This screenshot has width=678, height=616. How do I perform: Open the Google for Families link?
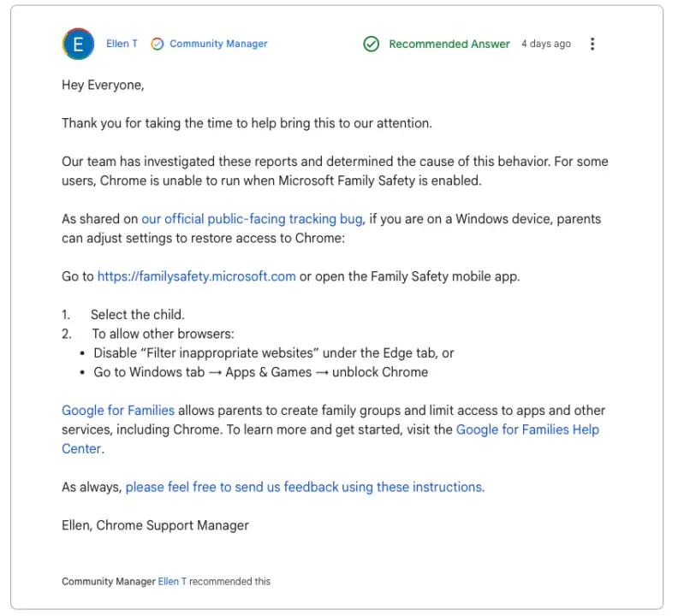(x=118, y=410)
